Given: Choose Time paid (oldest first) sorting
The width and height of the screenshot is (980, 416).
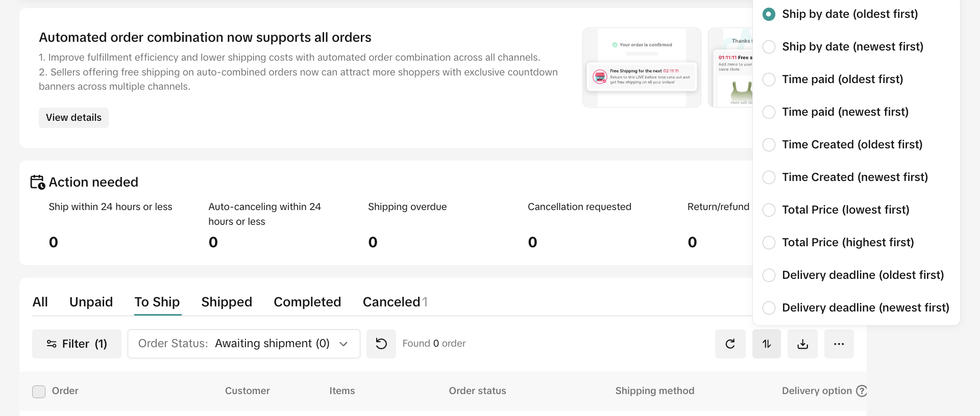Looking at the screenshot, I should 769,80.
